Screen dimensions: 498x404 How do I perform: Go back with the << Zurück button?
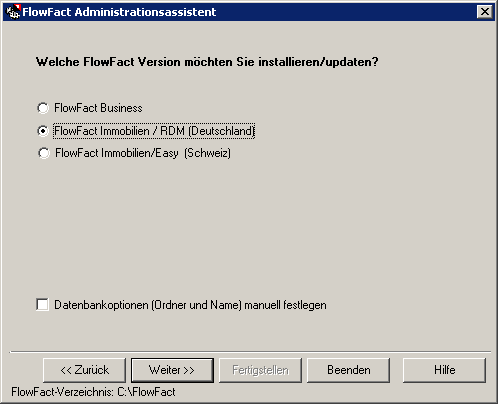(x=84, y=370)
